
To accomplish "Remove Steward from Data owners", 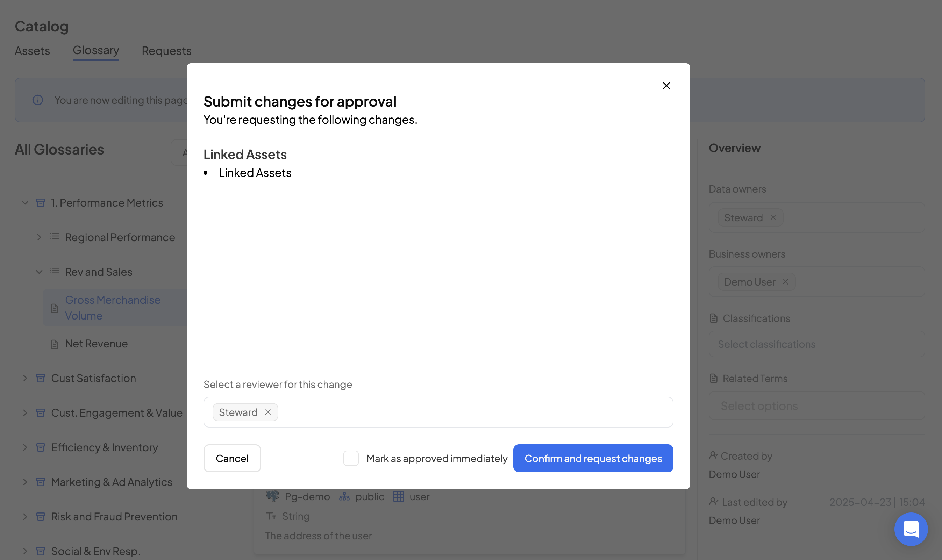I will click(773, 218).
